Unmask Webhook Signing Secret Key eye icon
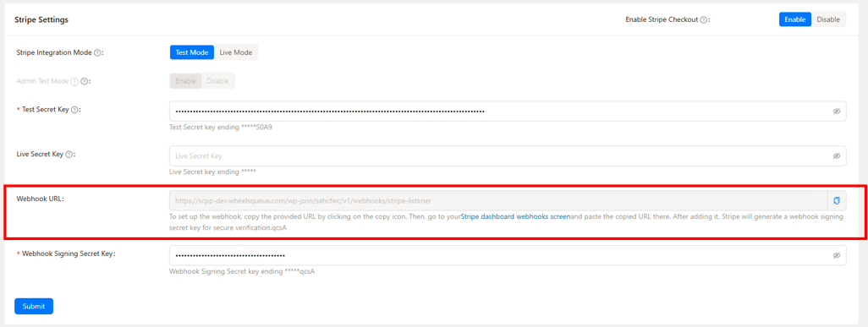 [837, 256]
